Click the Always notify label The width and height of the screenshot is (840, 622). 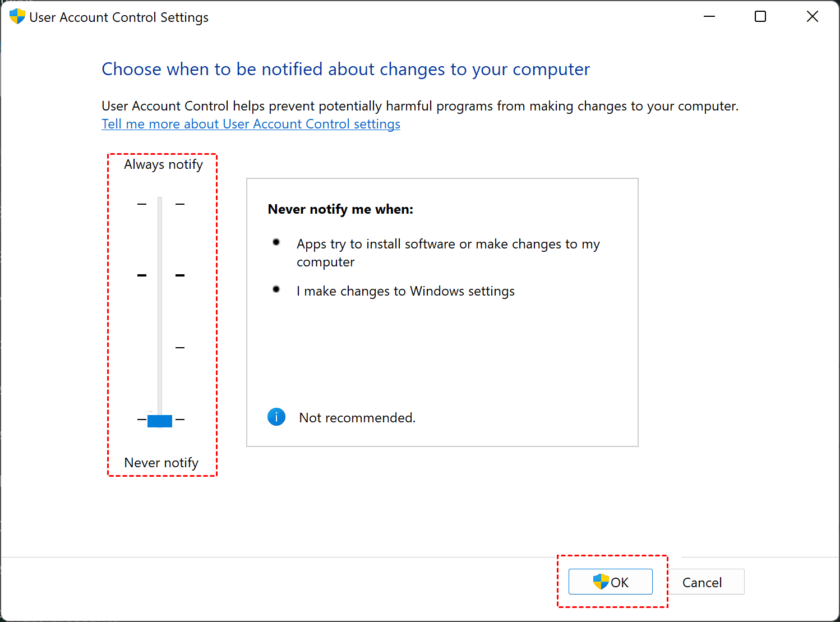pyautogui.click(x=163, y=164)
